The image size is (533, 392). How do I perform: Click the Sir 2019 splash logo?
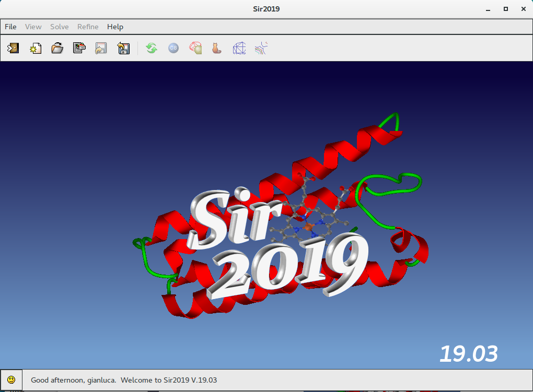[x=277, y=242]
